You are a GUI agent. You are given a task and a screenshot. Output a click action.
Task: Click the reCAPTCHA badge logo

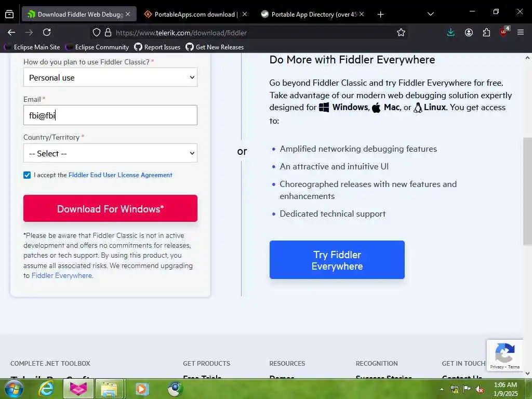click(x=505, y=353)
